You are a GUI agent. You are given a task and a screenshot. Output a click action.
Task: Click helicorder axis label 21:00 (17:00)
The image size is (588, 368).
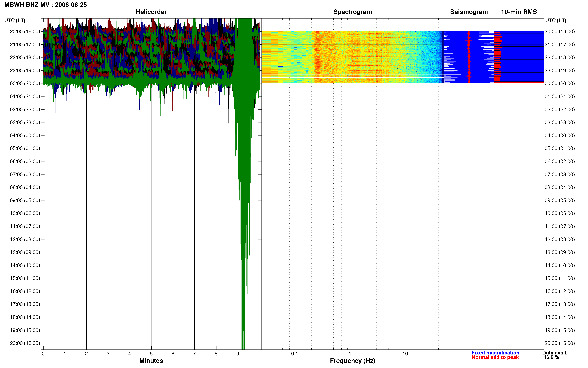point(25,44)
